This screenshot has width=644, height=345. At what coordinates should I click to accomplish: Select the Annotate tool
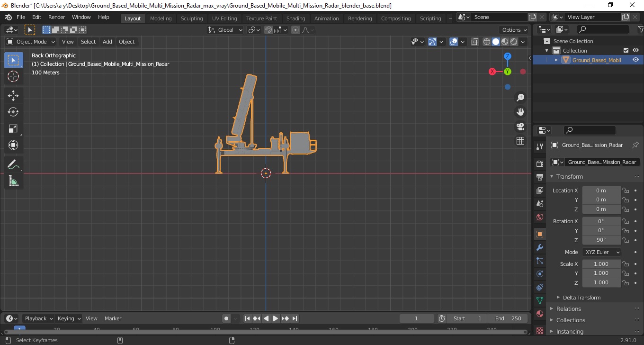pyautogui.click(x=13, y=165)
